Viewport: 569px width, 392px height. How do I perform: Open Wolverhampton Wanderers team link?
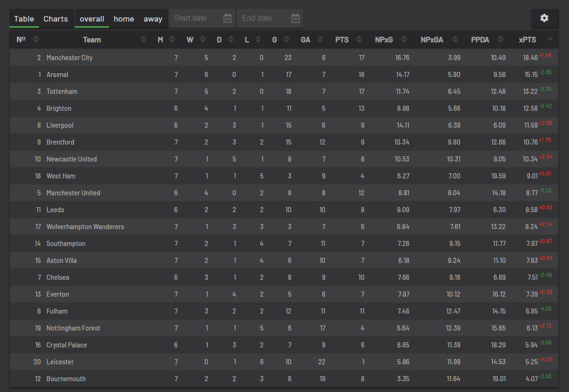click(x=85, y=227)
